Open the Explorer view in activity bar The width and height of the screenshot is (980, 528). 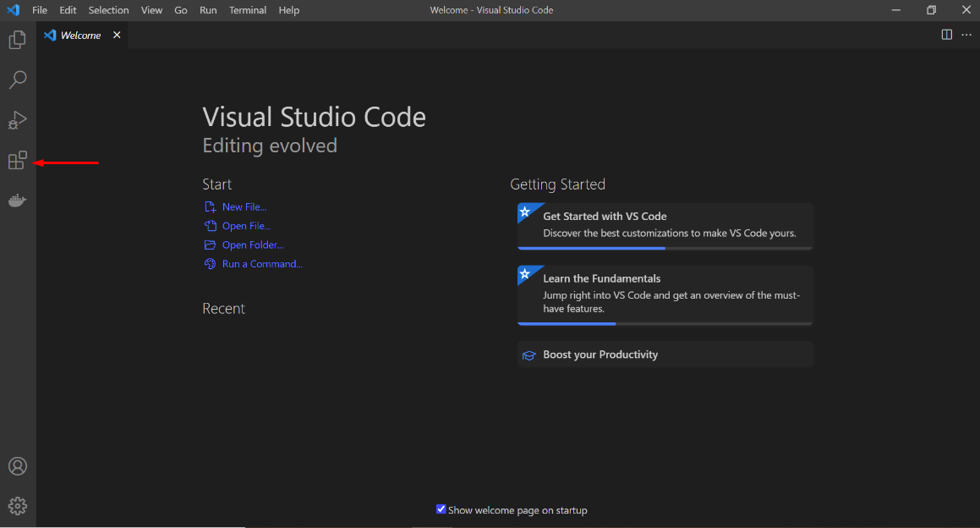tap(18, 40)
